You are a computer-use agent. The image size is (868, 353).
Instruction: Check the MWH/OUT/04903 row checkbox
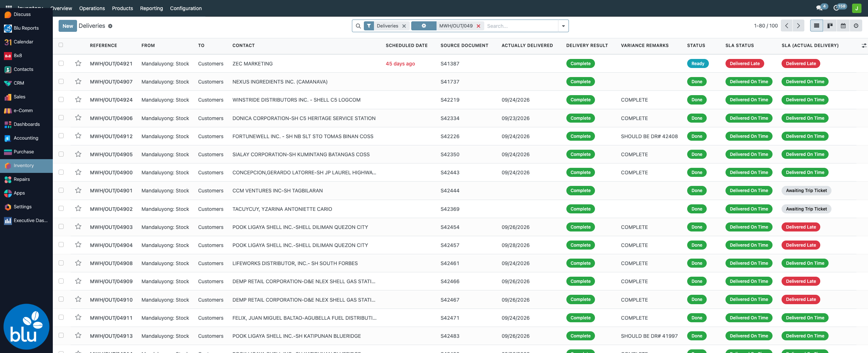(61, 226)
